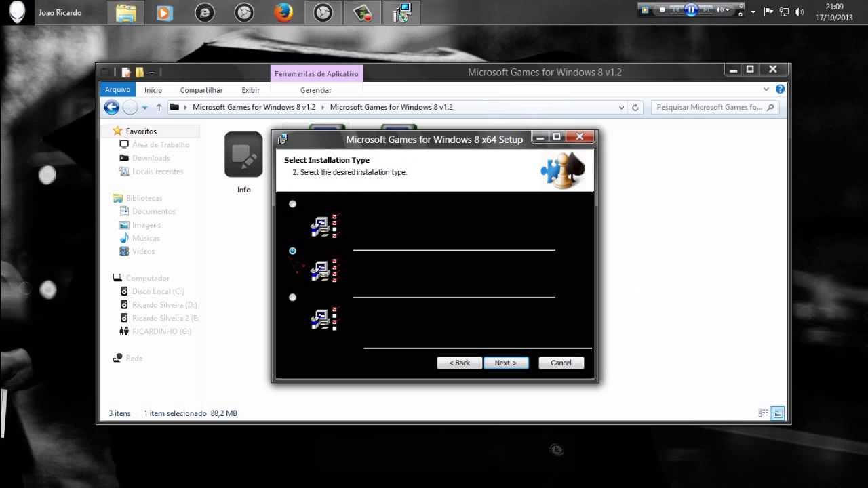The height and width of the screenshot is (488, 868).
Task: Select Bibliotecas in the navigation pane
Action: [144, 198]
